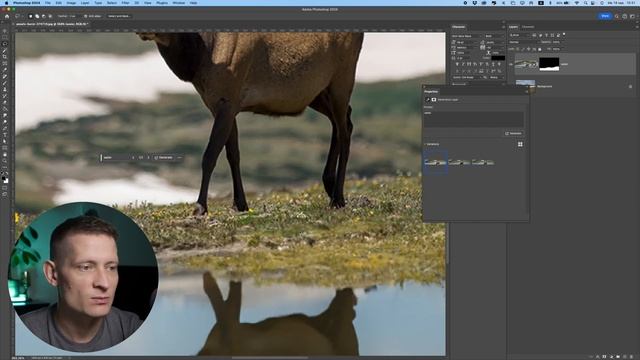This screenshot has height=360, width=640.
Task: Open the Apple menu
Action: click(x=6, y=3)
